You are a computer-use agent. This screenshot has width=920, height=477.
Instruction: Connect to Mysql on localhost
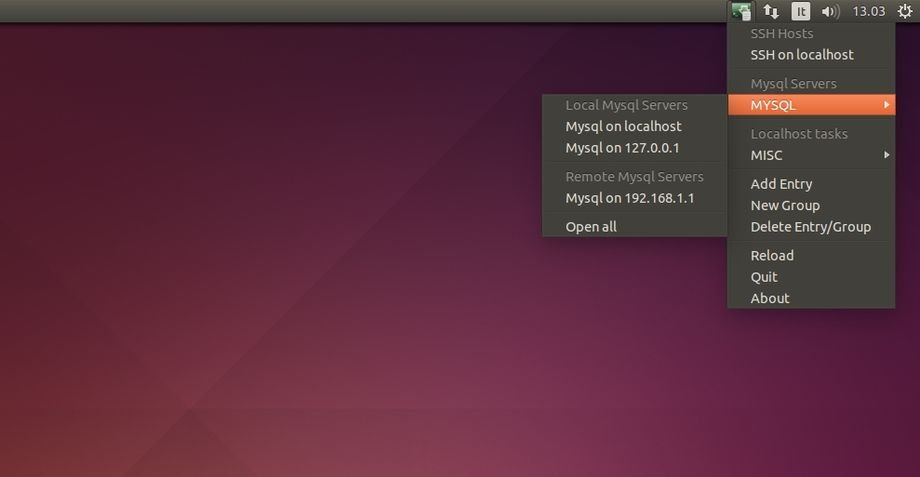pos(623,127)
